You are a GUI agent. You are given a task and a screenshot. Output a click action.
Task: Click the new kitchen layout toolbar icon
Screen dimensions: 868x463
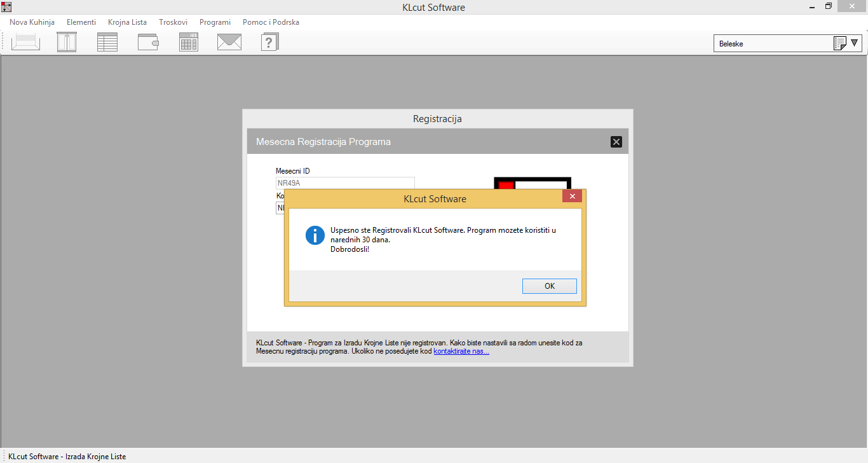click(25, 43)
